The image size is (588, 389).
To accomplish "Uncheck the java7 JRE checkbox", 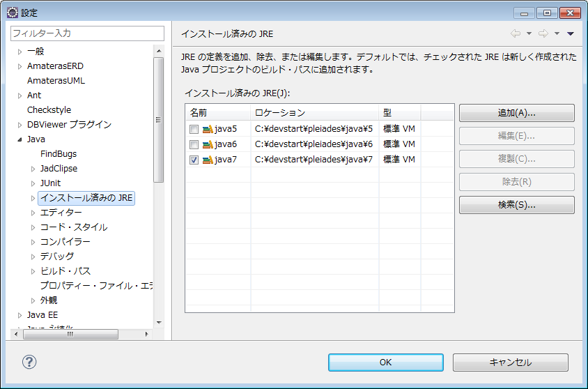I will coord(194,160).
